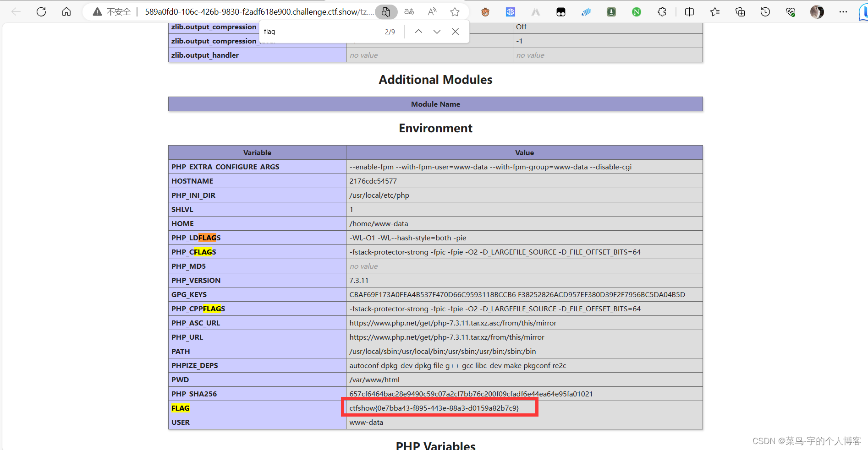Activate Read aloud for the page
Viewport: 868px width, 450px height.
[431, 12]
